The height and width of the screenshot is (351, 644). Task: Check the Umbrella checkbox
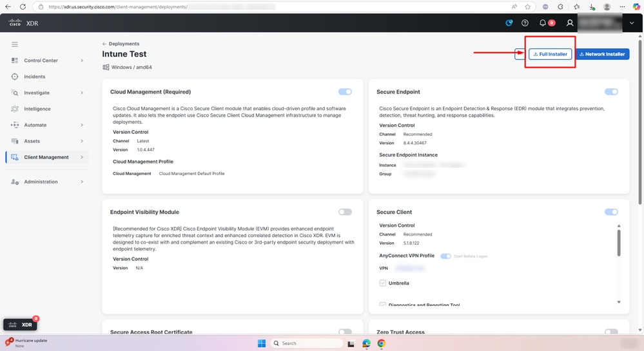click(383, 283)
